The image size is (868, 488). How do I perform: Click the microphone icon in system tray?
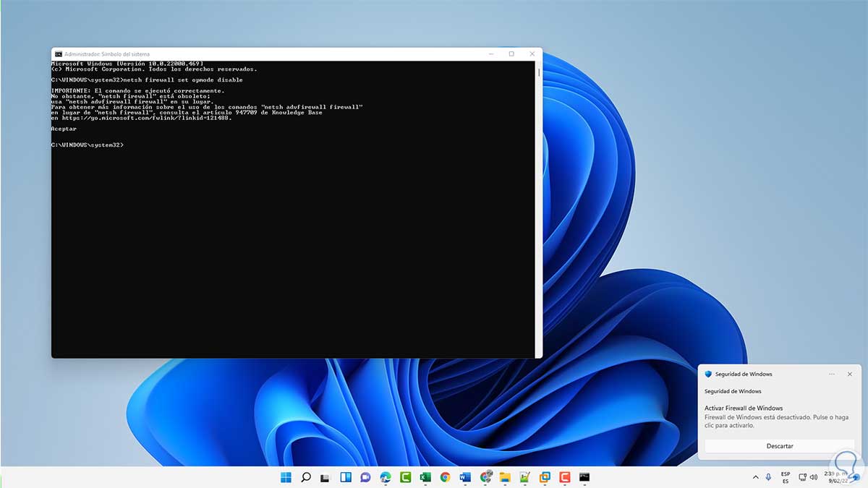click(x=768, y=477)
